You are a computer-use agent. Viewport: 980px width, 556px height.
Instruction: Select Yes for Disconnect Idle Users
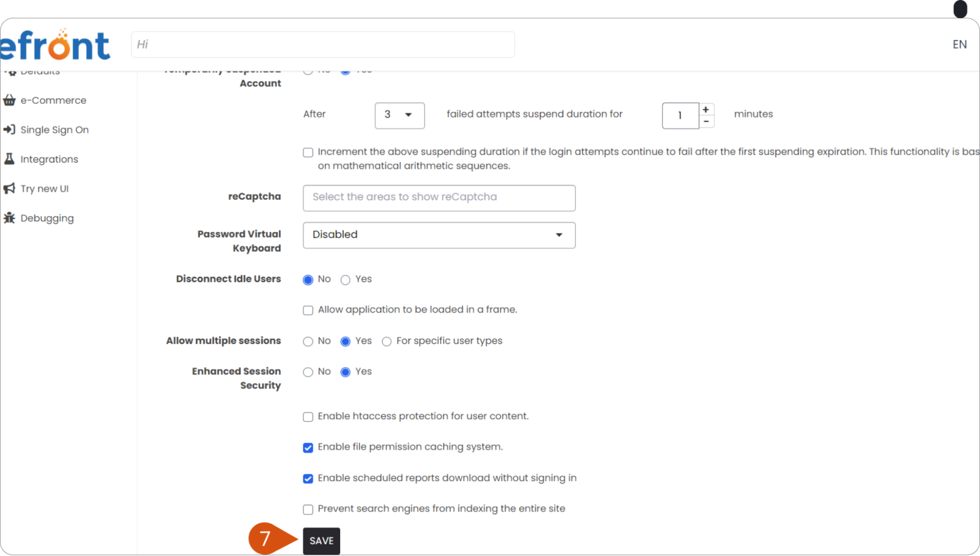(x=345, y=279)
